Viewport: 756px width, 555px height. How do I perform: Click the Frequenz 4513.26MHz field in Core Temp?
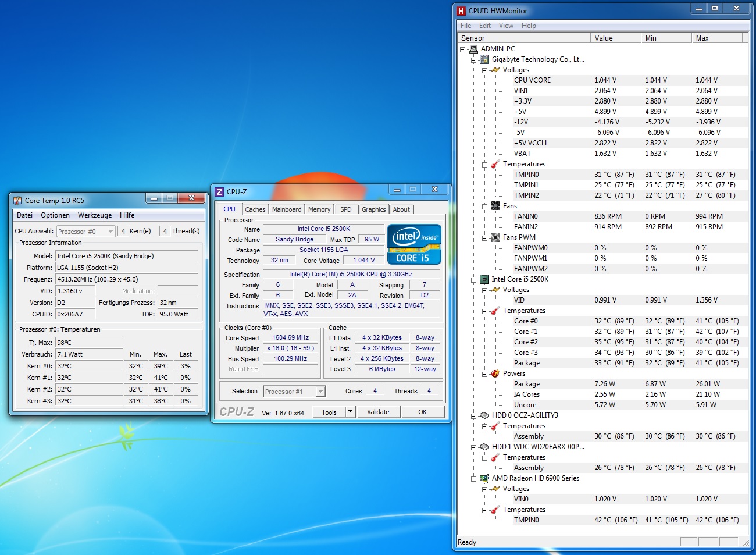(127, 279)
